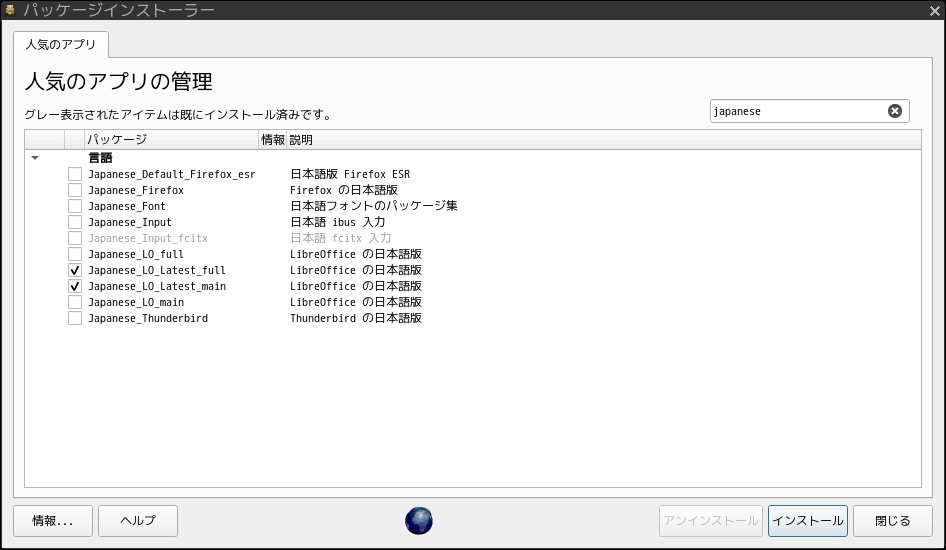Click the Japanese_LO_main package name
This screenshot has height=550, width=946.
[x=136, y=302]
